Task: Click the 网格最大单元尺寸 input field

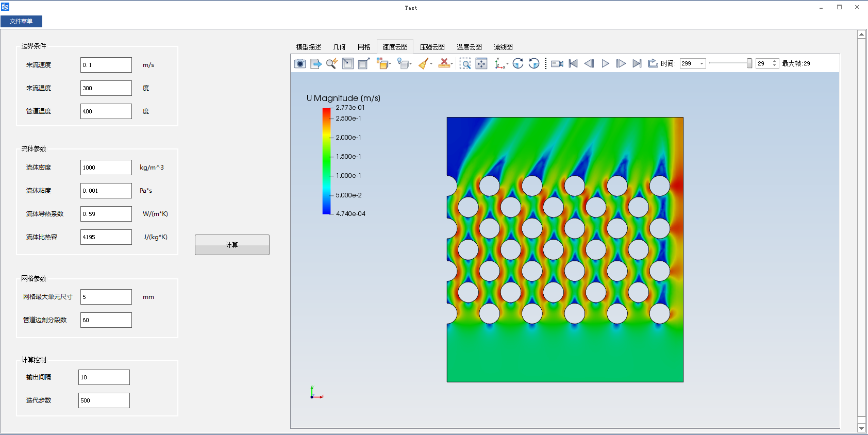Action: [106, 297]
